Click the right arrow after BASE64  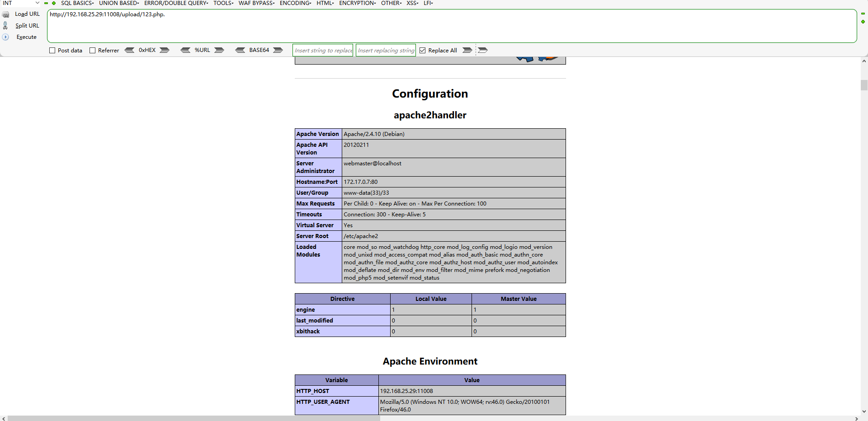click(278, 50)
